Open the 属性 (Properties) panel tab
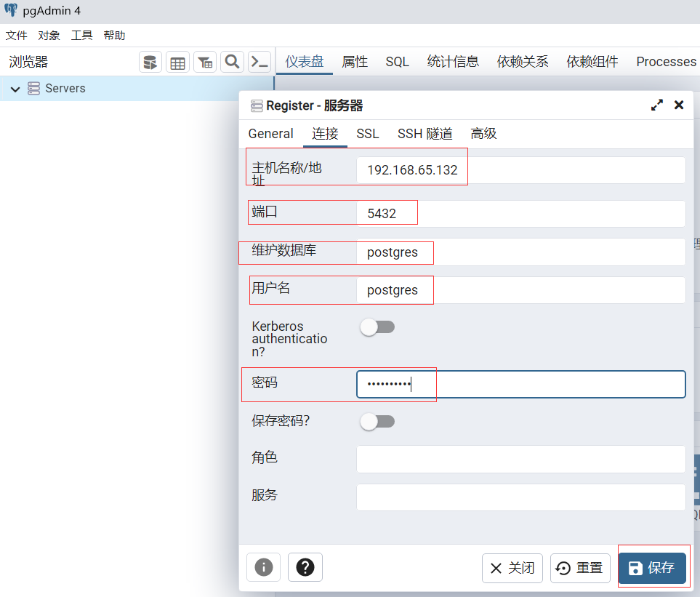Viewport: 700px width, 597px height. point(355,62)
